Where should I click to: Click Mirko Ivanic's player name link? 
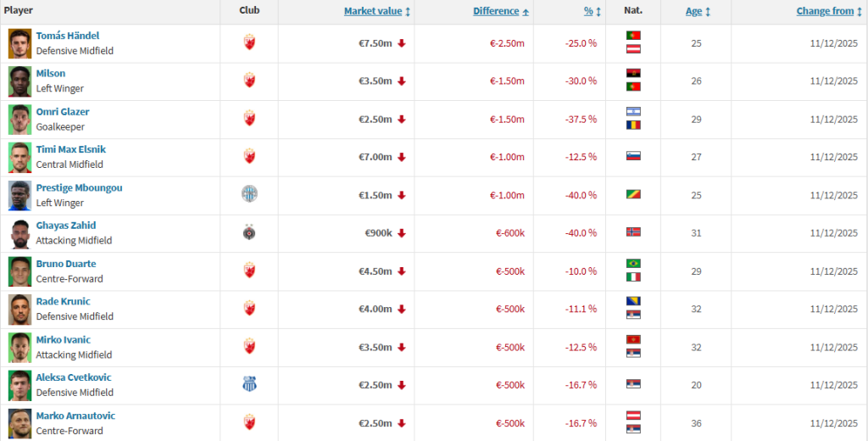63,339
